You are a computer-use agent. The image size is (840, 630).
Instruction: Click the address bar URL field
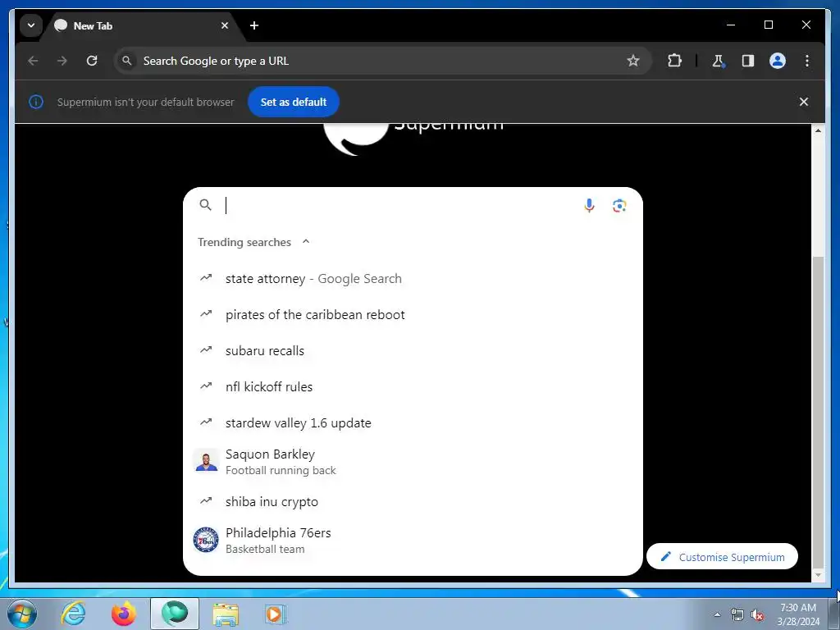[x=381, y=61]
